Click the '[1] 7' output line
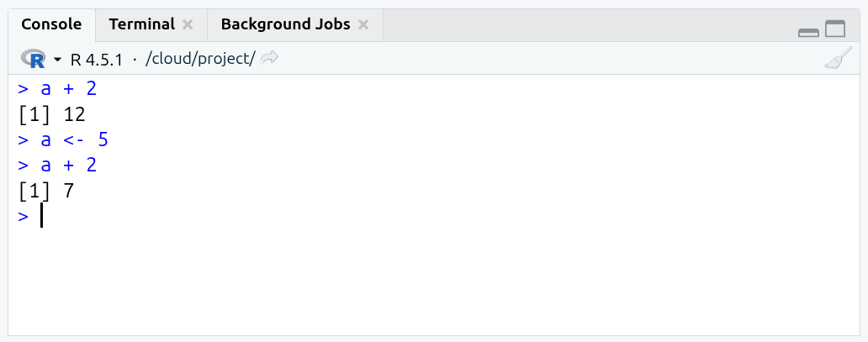 [46, 191]
